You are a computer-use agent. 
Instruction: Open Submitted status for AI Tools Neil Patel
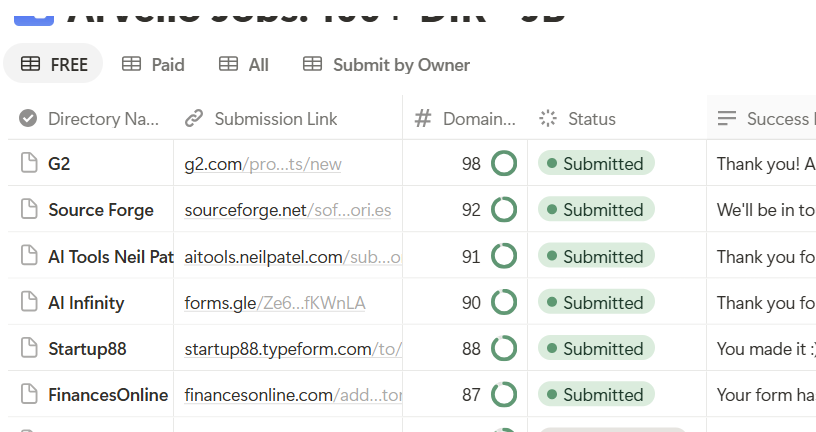596,256
